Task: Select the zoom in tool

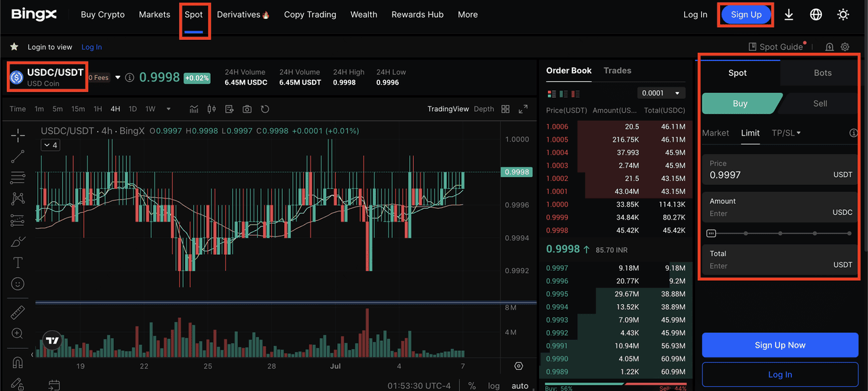Action: click(x=18, y=333)
